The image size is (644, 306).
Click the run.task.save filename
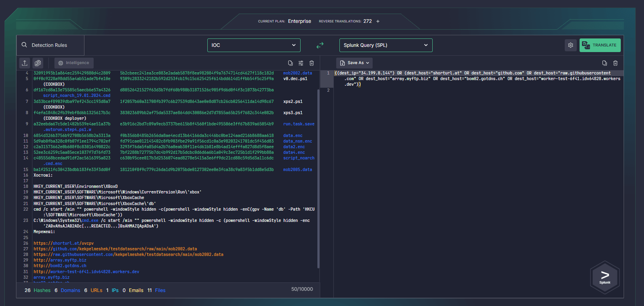[299, 124]
